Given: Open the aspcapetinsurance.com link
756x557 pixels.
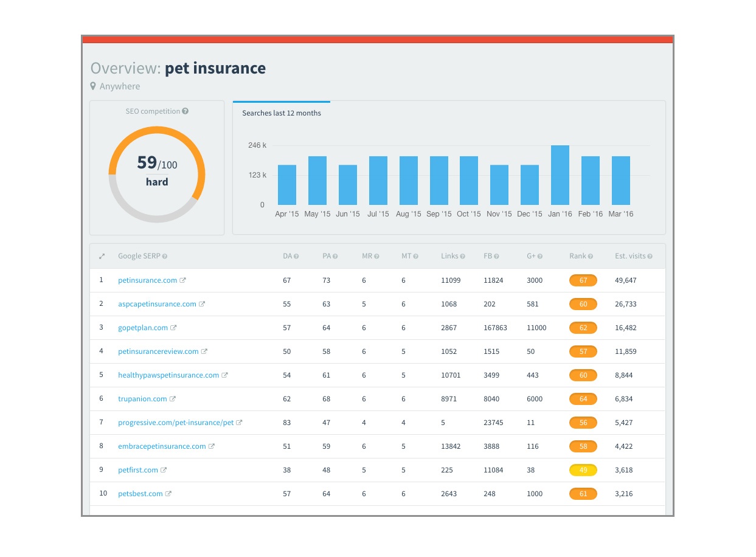Looking at the screenshot, I should pyautogui.click(x=158, y=304).
